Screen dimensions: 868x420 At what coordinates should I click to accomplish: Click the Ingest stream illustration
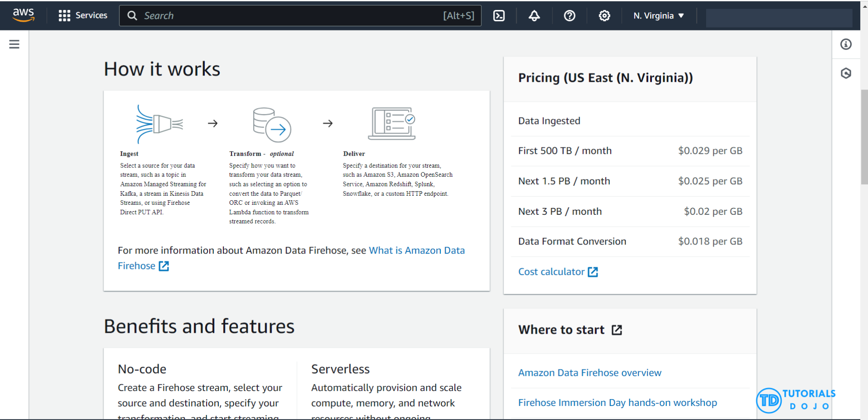160,124
